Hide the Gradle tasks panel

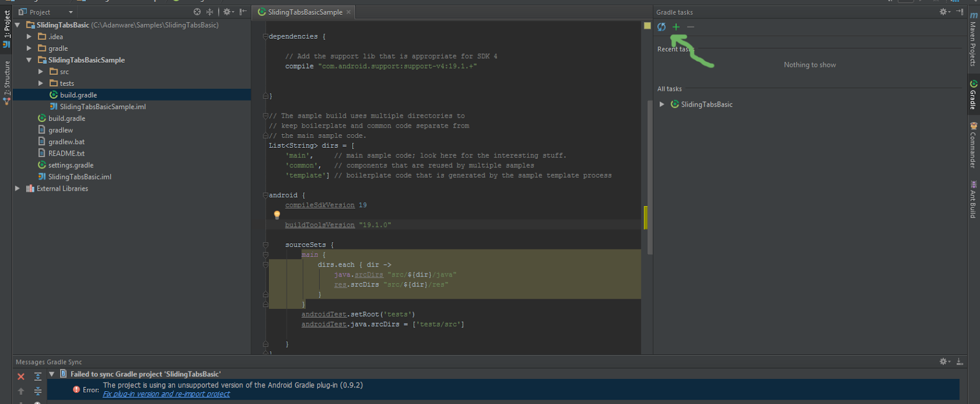click(960, 12)
